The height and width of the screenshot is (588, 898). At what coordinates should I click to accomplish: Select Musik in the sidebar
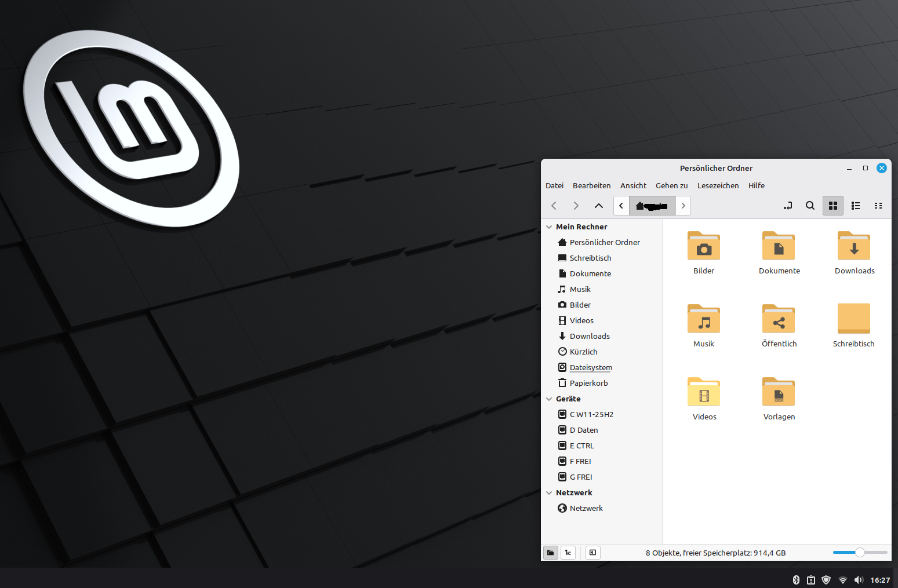coord(602,290)
